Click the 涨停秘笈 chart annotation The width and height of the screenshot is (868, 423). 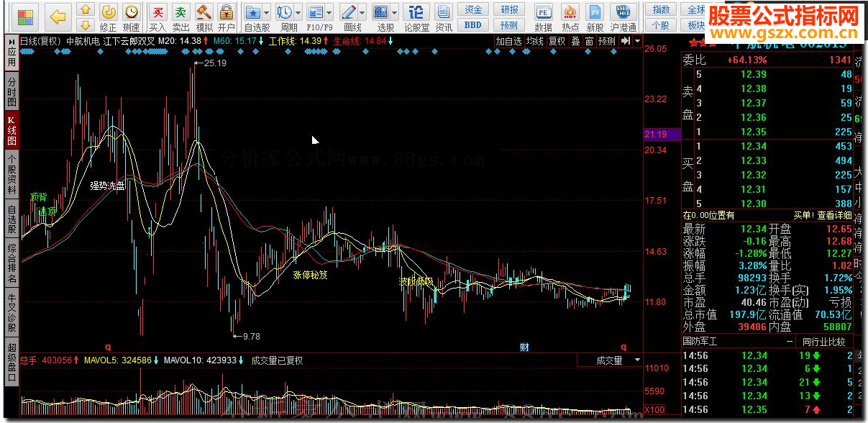coord(310,275)
